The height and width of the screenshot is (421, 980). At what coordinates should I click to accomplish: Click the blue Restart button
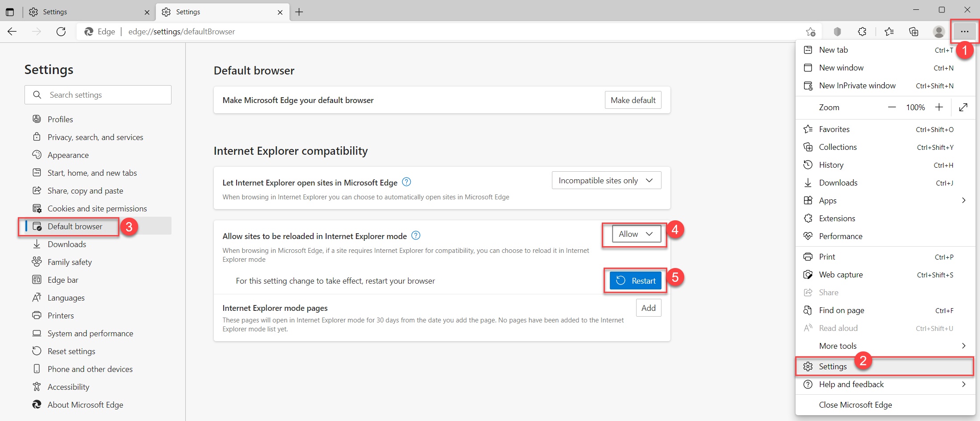click(636, 281)
